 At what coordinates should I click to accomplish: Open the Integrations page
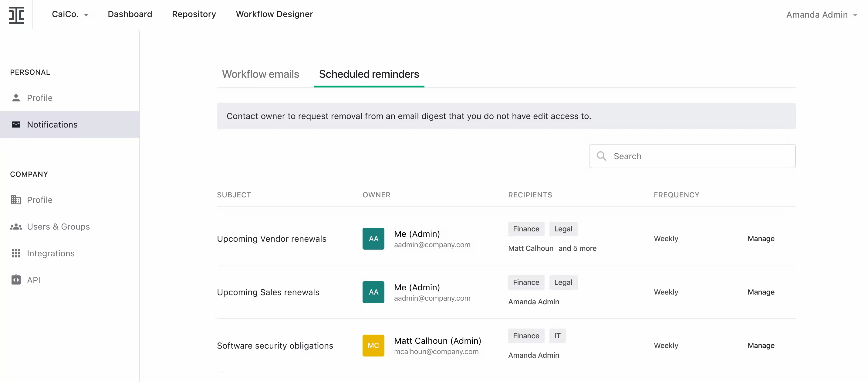51,253
